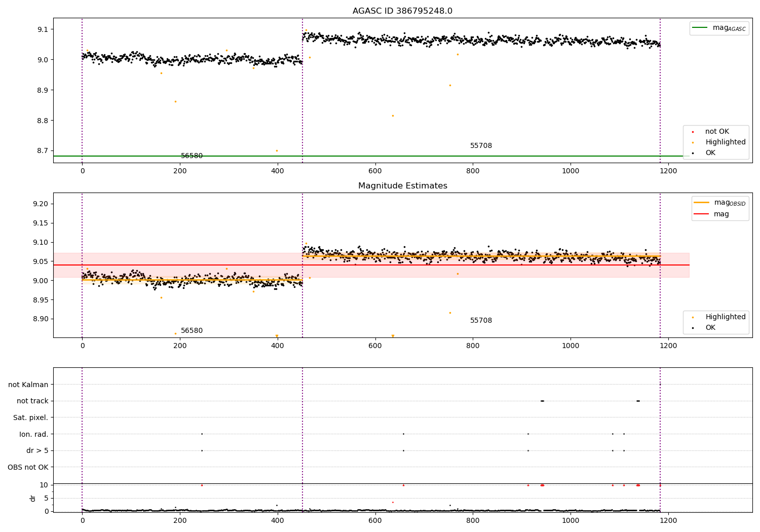Image resolution: width=760 pixels, height=532 pixels.
Task: Click the red triangle marker near x=915 at dr 10
Action: pos(528,485)
